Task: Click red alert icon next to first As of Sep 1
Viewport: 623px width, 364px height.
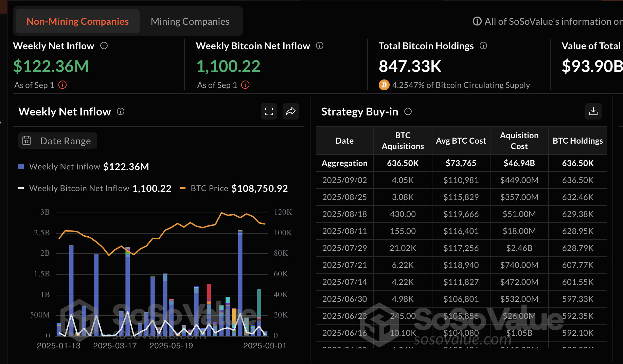Action: pyautogui.click(x=63, y=85)
